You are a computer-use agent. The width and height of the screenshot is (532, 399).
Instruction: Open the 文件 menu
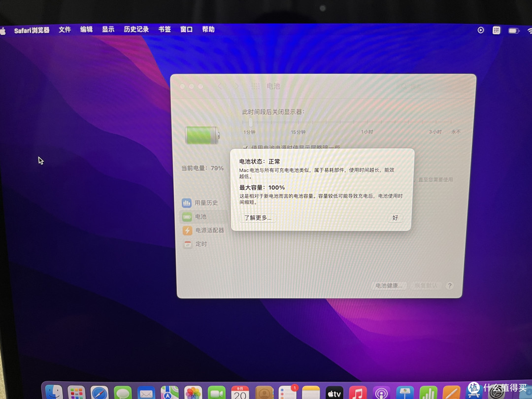click(x=65, y=30)
